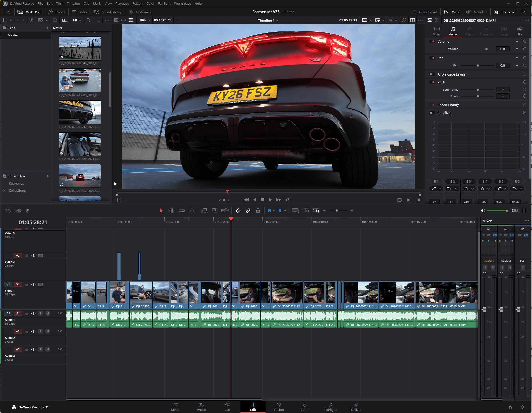Screen dimensions: 532x413
Task: Select DJI_20260821203005_0019 clip thumbnail
Action: pyautogui.click(x=80, y=80)
